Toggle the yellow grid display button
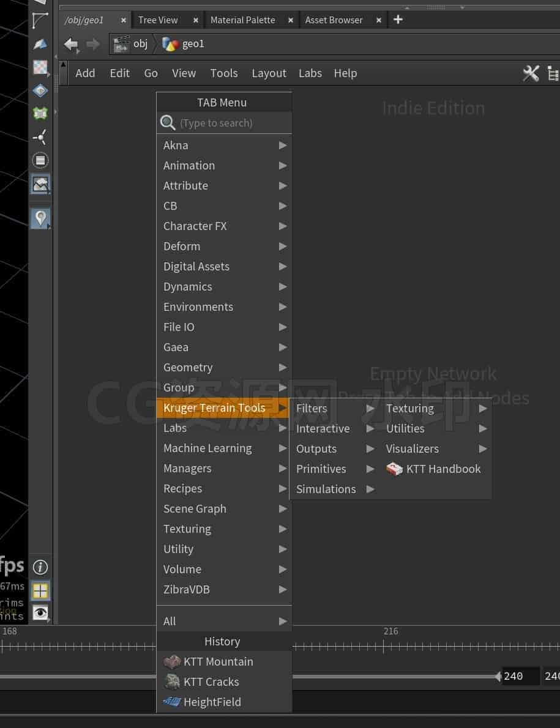Image resolution: width=560 pixels, height=728 pixels. [x=40, y=591]
